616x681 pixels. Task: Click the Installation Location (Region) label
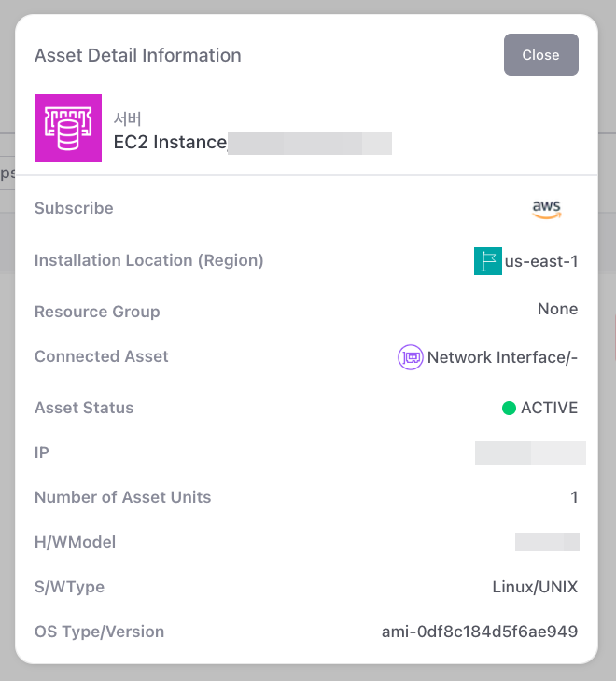pos(148,260)
